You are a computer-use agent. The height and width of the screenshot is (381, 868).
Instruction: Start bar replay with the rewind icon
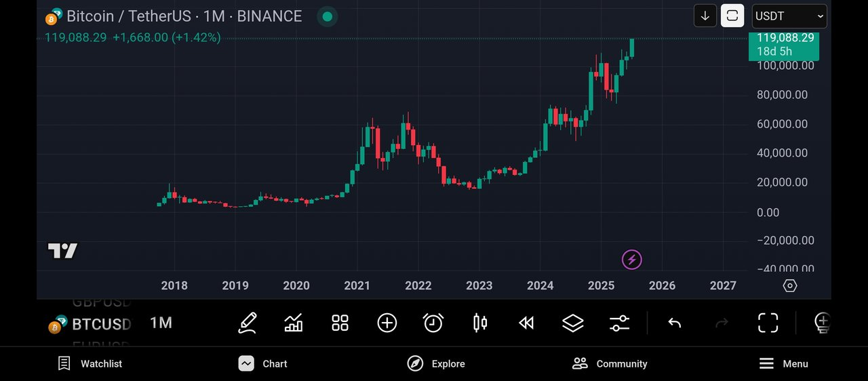[x=526, y=323]
